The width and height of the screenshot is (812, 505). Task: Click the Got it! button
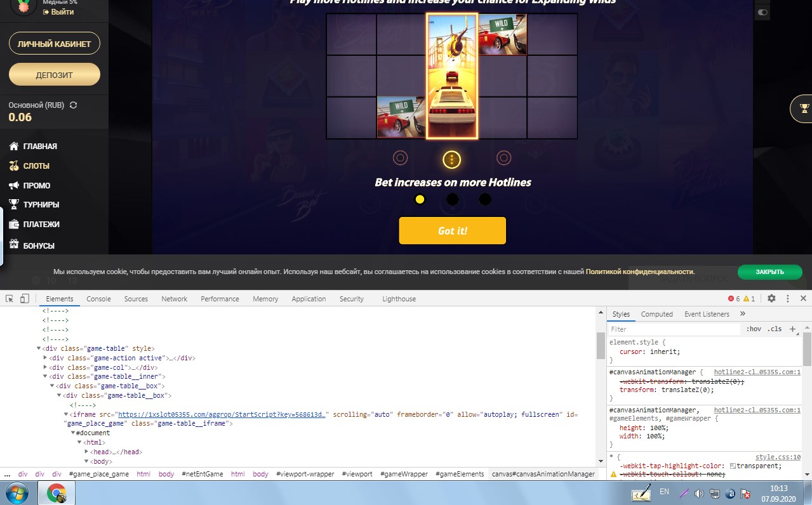pyautogui.click(x=453, y=230)
